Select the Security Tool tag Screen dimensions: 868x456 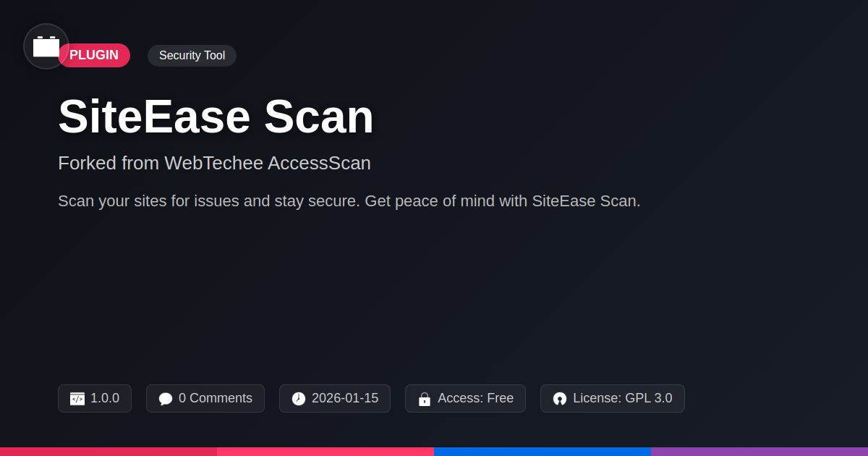[x=192, y=55]
